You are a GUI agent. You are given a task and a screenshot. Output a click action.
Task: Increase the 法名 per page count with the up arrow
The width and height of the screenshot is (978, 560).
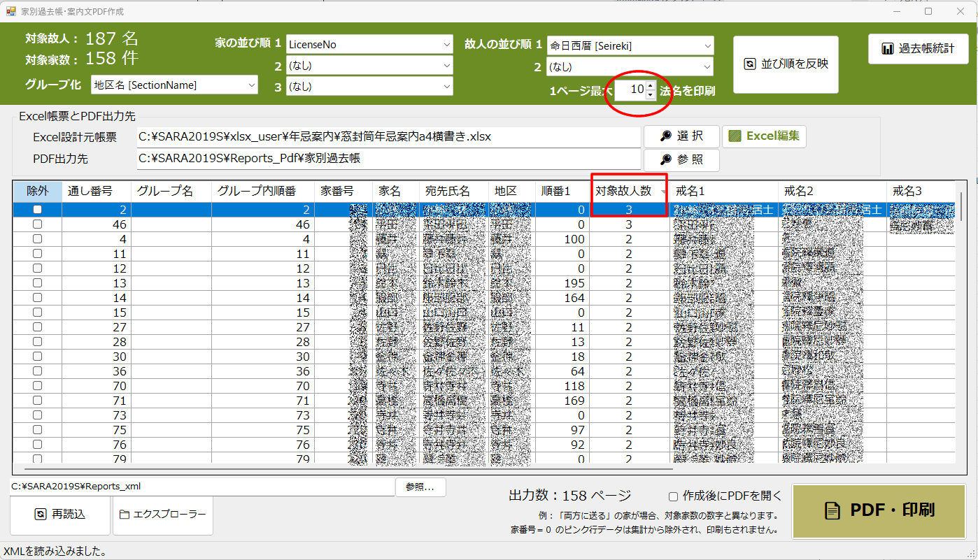click(x=651, y=86)
